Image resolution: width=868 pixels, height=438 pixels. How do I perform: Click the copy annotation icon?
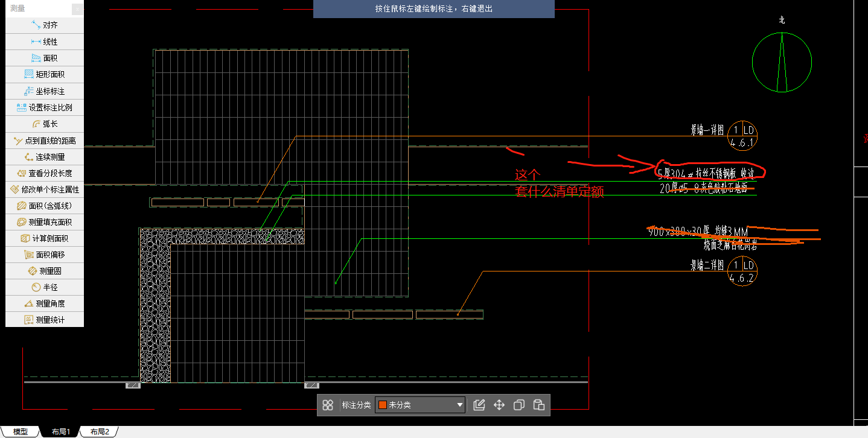(x=519, y=405)
